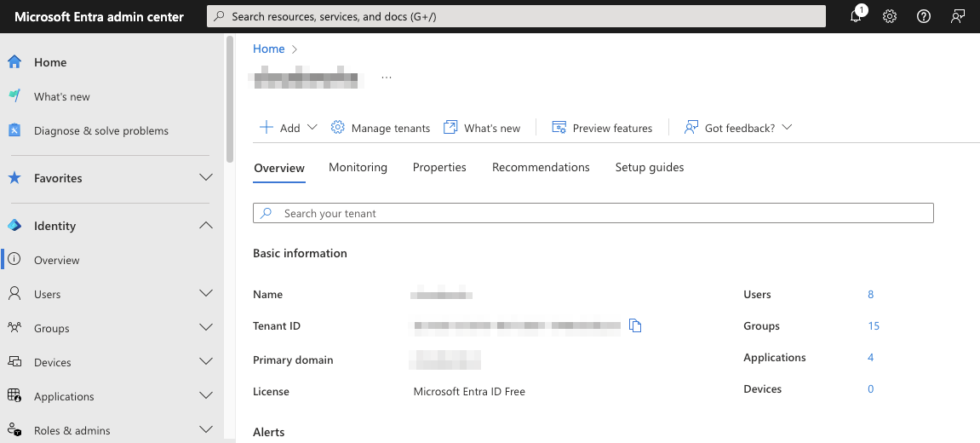980x443 pixels.
Task: Expand the Applications submenu chevron
Action: coord(206,395)
